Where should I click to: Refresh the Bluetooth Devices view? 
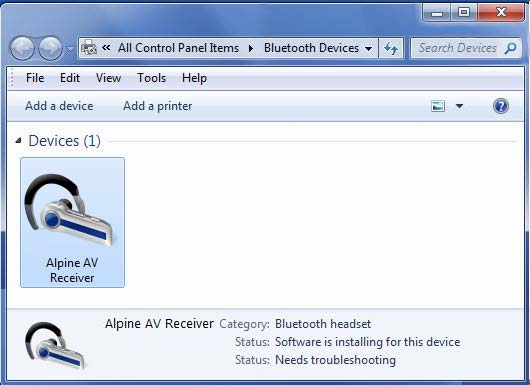(x=391, y=48)
